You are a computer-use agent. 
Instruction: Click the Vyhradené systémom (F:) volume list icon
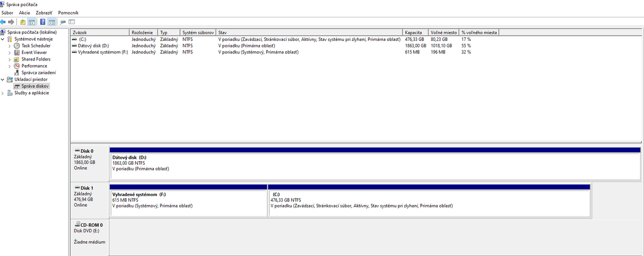(x=75, y=52)
